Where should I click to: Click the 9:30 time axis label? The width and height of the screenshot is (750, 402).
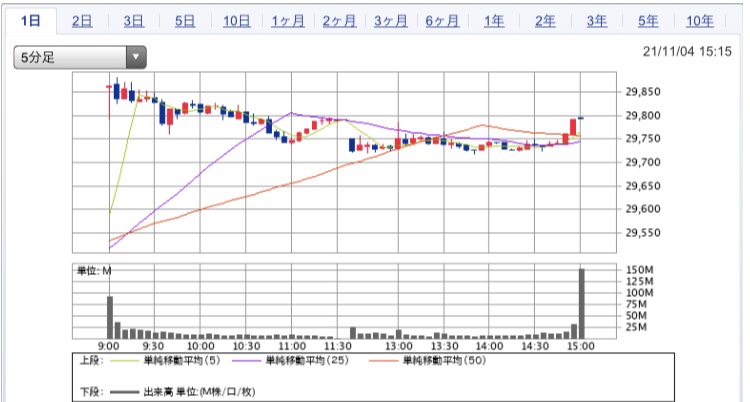tap(153, 346)
